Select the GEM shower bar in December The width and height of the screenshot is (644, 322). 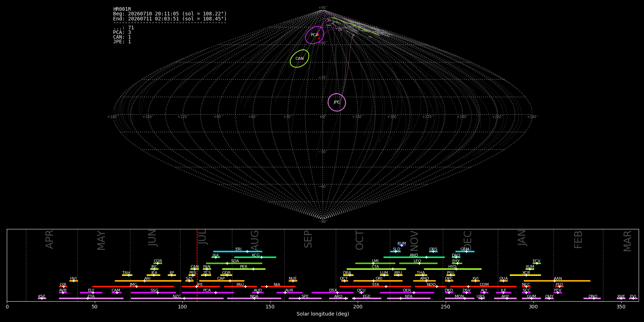tap(465, 252)
